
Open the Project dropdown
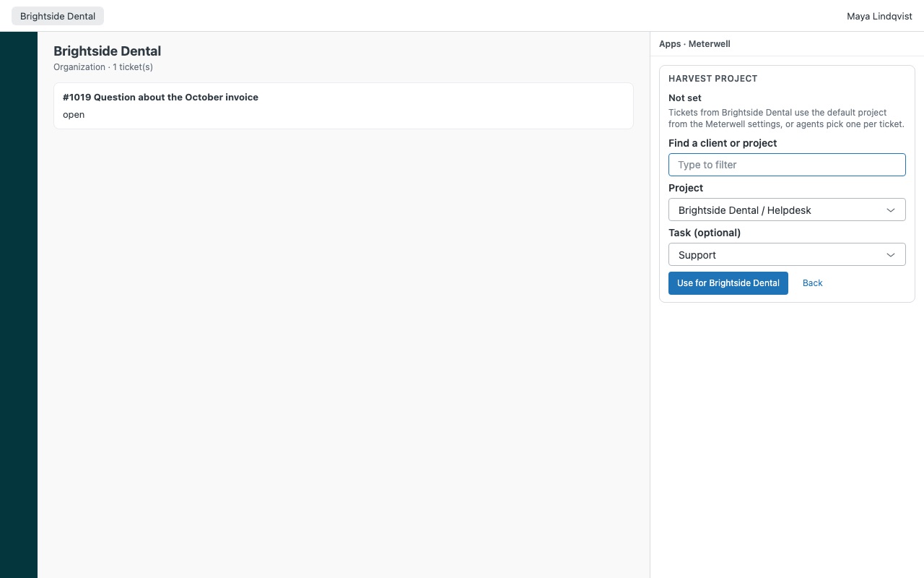(x=787, y=210)
